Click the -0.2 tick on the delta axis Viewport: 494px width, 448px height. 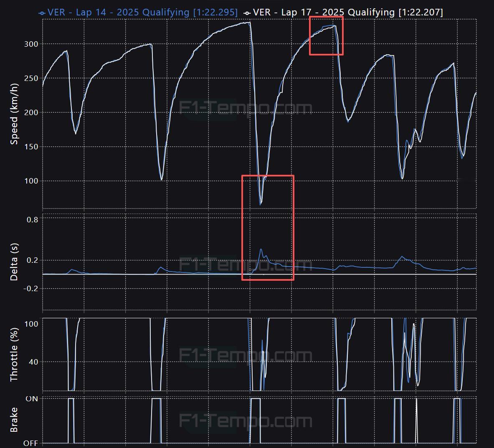[31, 289]
